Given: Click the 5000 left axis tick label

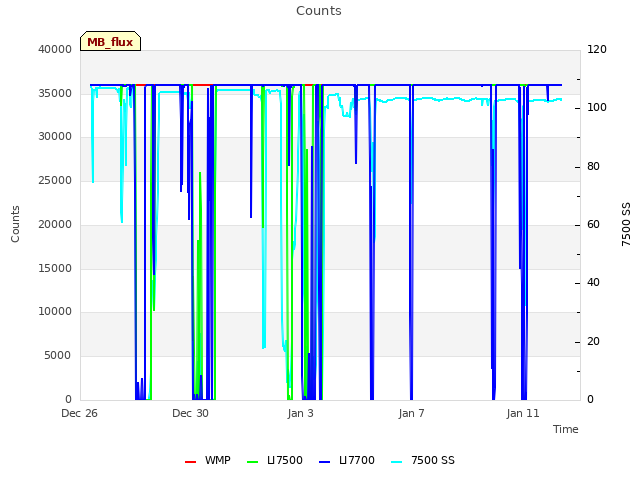Looking at the screenshot, I should click(58, 356).
